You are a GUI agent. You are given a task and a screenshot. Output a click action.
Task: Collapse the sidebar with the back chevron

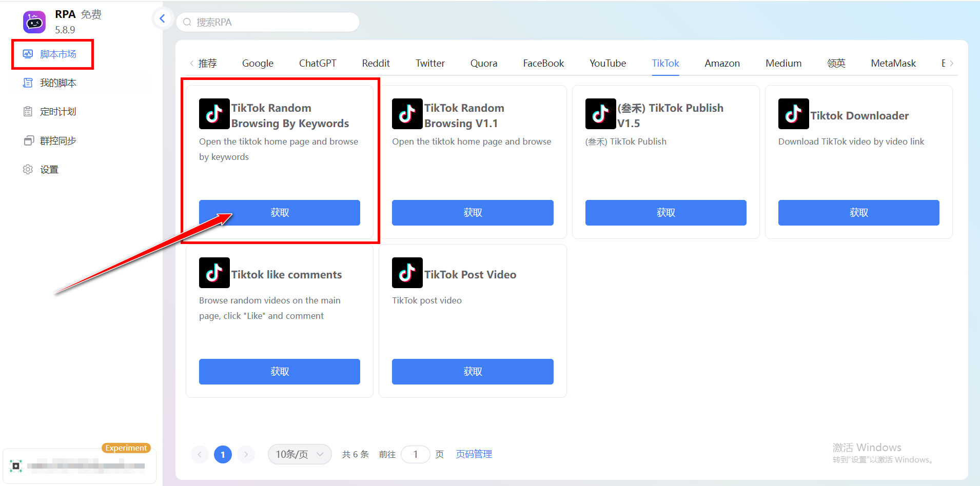[162, 18]
